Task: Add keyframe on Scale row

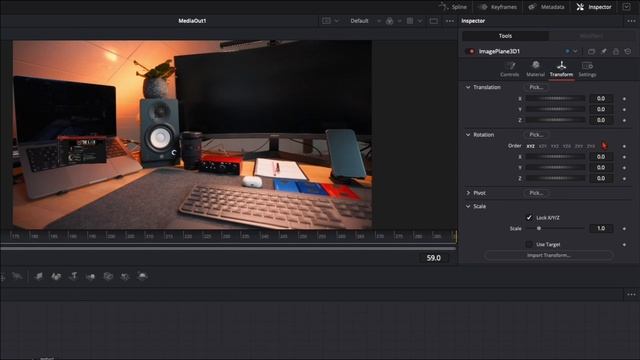Action: (x=624, y=229)
